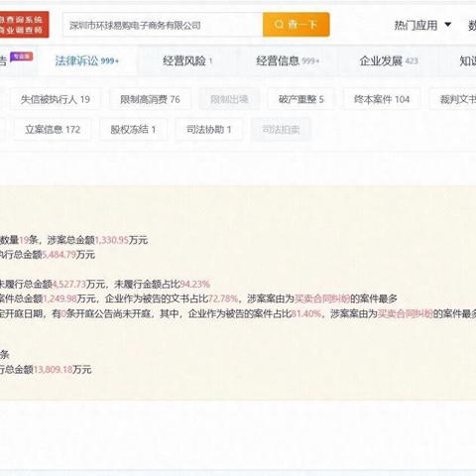The height and width of the screenshot is (476, 476).
Task: Click the 1,330.95 amount value
Action: pyautogui.click(x=112, y=240)
